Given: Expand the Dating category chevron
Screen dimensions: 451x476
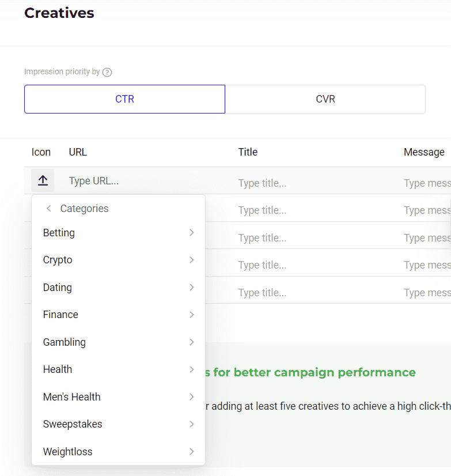Looking at the screenshot, I should click(x=191, y=288).
